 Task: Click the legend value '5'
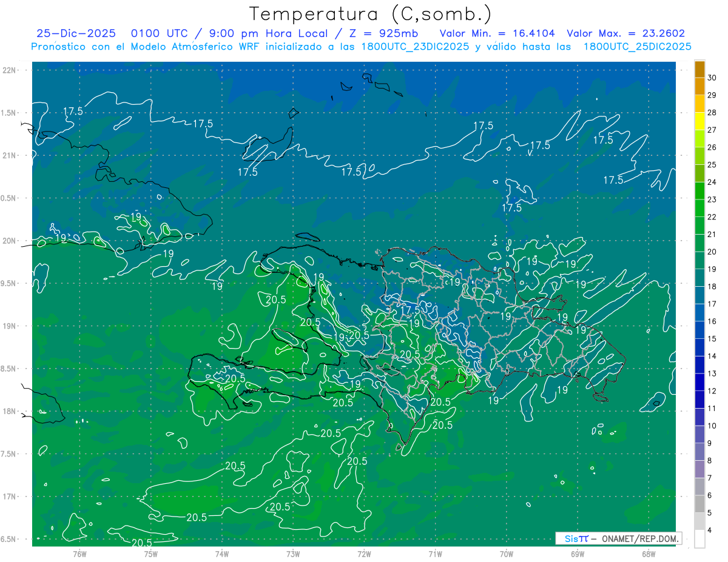pyautogui.click(x=710, y=513)
